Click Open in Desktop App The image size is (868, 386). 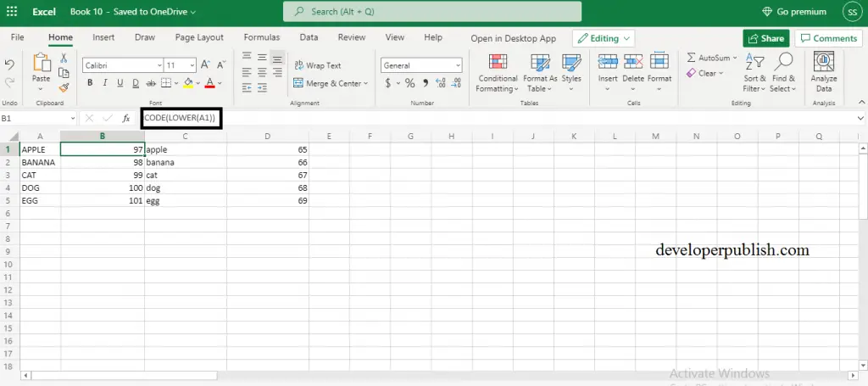point(513,39)
